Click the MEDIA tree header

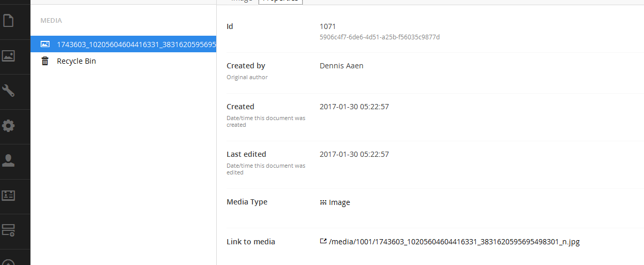tap(51, 21)
